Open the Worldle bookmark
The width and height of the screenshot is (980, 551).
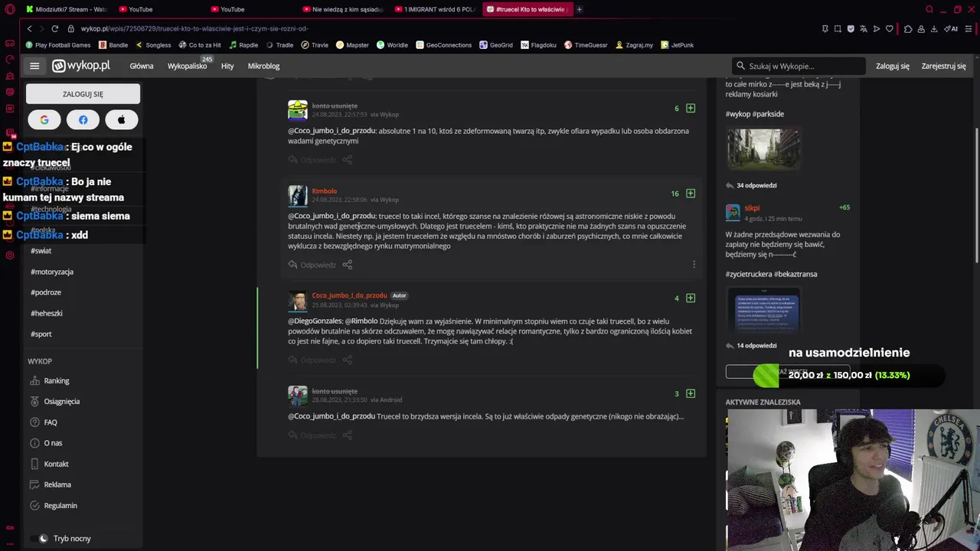coord(392,45)
